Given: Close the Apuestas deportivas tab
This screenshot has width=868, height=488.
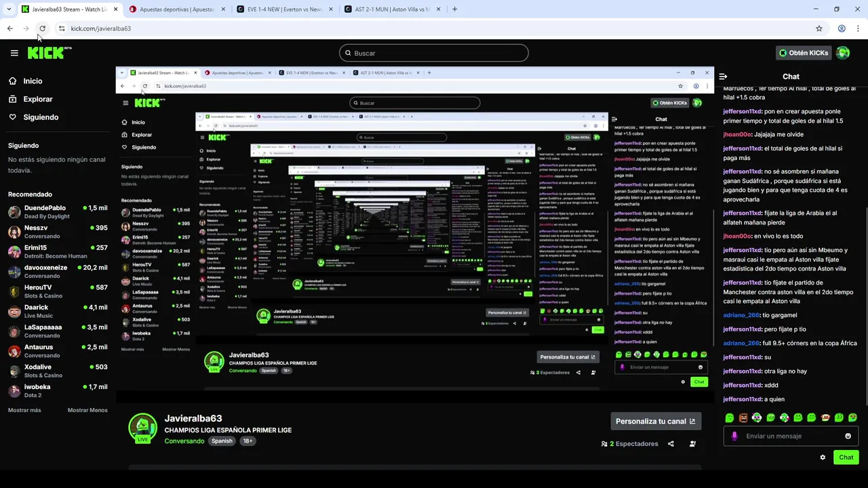Looking at the screenshot, I should (222, 9).
